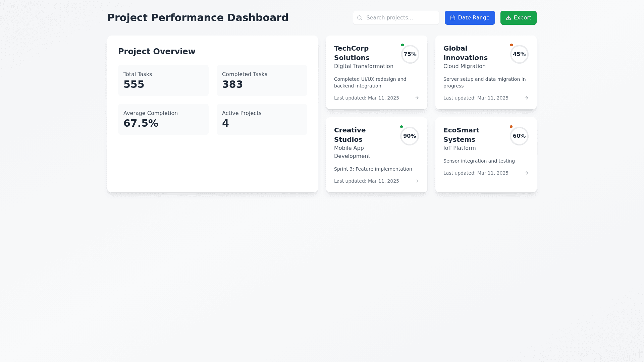Open the Creative Studios project title
This screenshot has height=362, width=644.
[x=350, y=135]
